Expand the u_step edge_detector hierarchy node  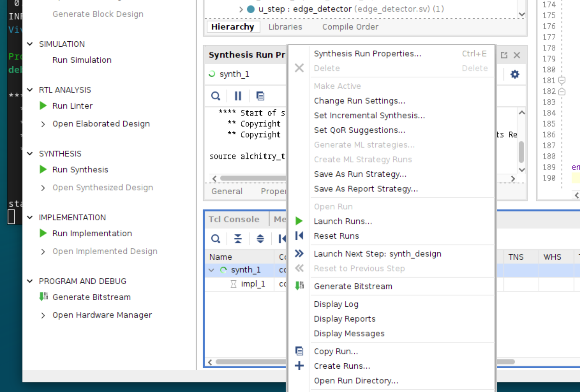(x=241, y=9)
